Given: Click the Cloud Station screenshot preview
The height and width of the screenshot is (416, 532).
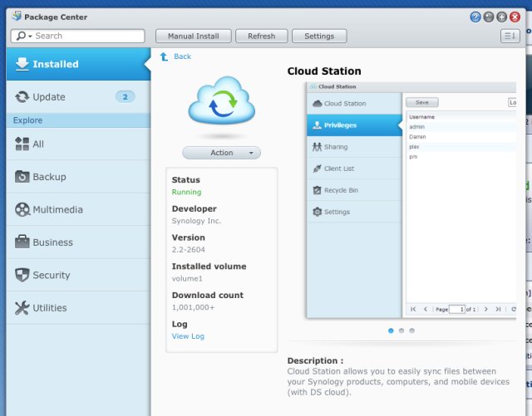Looking at the screenshot, I should [411, 200].
